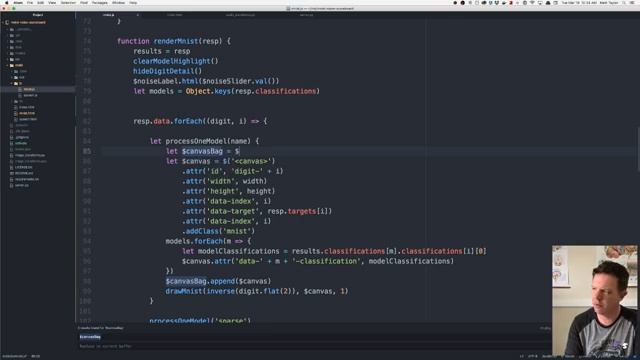Click the speaker webcam overlay

click(594, 300)
